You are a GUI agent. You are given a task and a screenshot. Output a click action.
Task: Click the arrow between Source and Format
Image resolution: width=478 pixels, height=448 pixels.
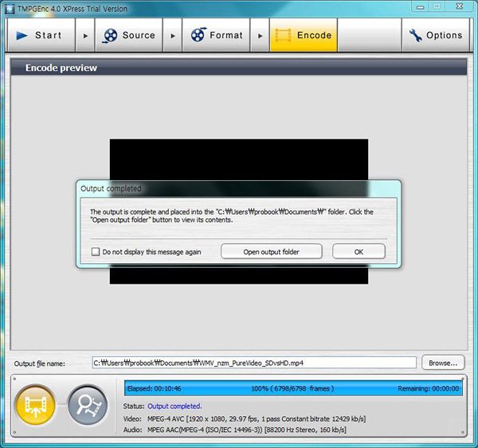click(173, 35)
